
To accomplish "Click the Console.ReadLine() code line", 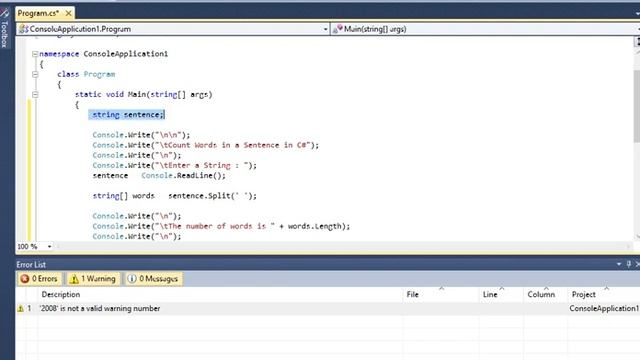I will click(x=159, y=176).
